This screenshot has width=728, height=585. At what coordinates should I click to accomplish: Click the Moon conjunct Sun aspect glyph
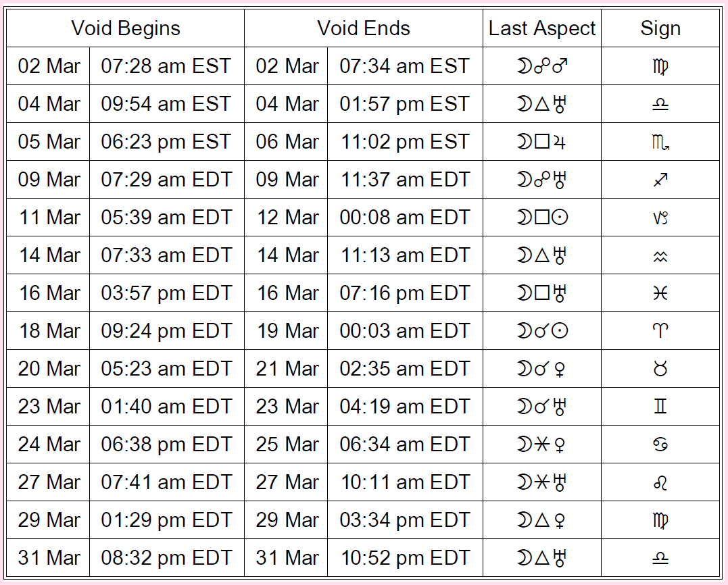[541, 331]
